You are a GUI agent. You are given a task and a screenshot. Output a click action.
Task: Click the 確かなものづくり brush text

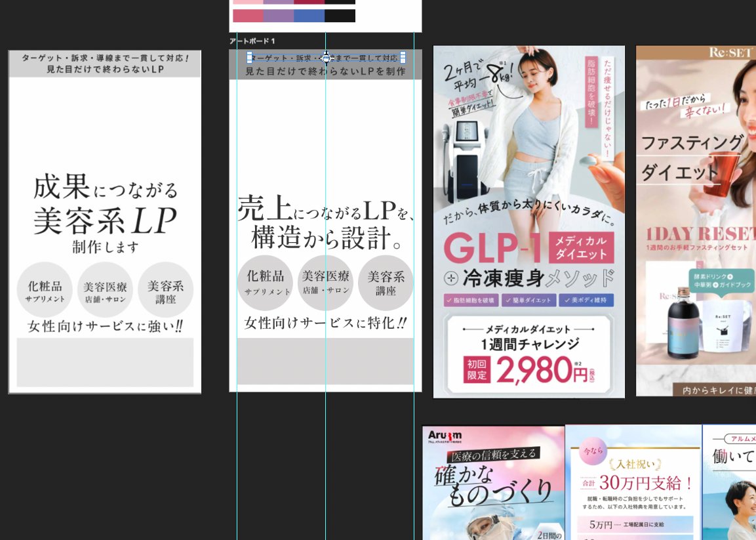click(493, 484)
